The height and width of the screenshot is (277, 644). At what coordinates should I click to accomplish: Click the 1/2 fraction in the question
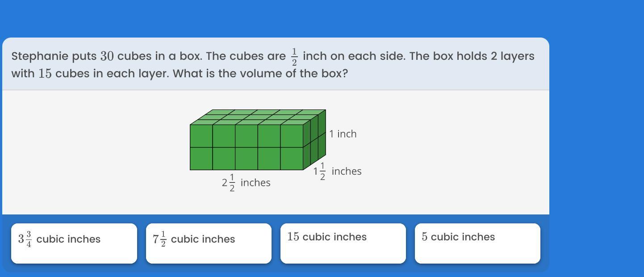click(x=294, y=57)
